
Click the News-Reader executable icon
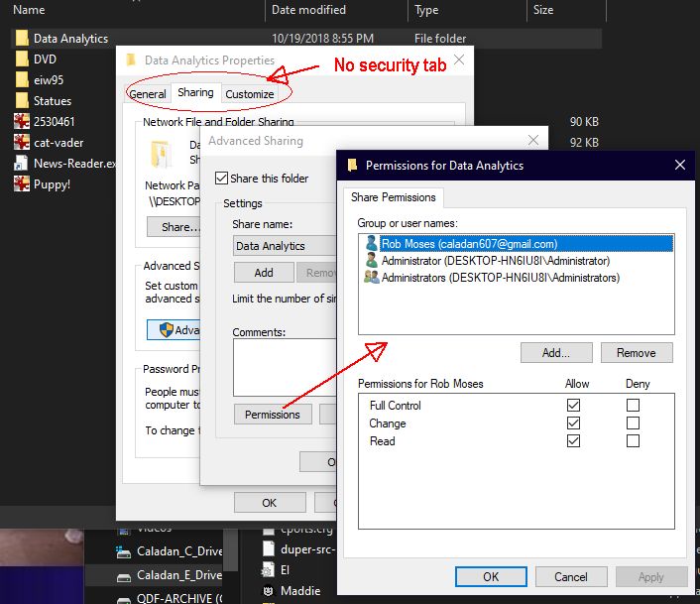tap(21, 164)
